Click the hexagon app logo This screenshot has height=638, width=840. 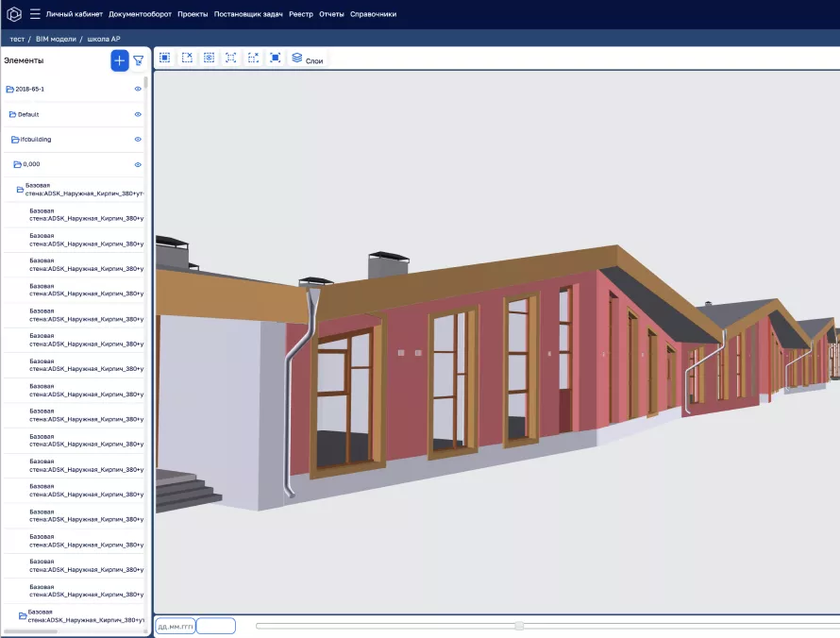pos(14,14)
